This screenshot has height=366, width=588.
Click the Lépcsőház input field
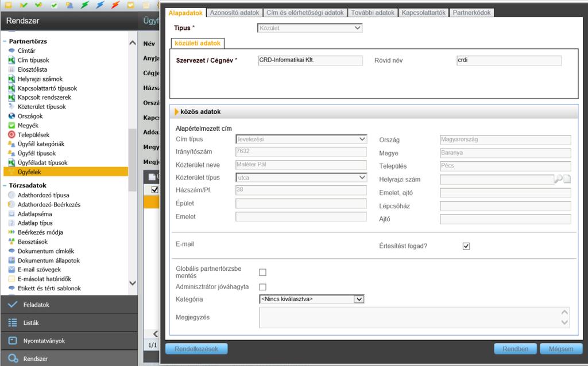coord(505,206)
